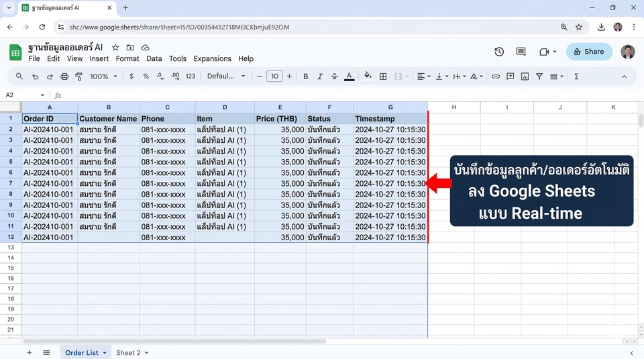Toggle bold formatting
644x359 pixels.
pos(306,76)
